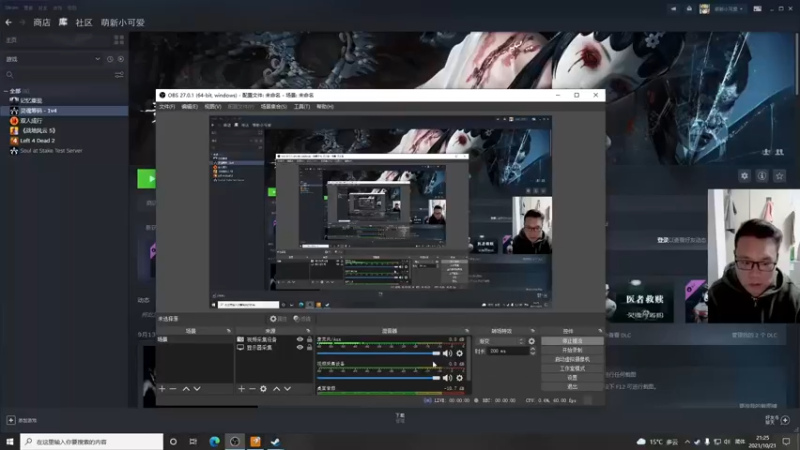Move OBS source down
The width and height of the screenshot is (800, 450).
(287, 389)
